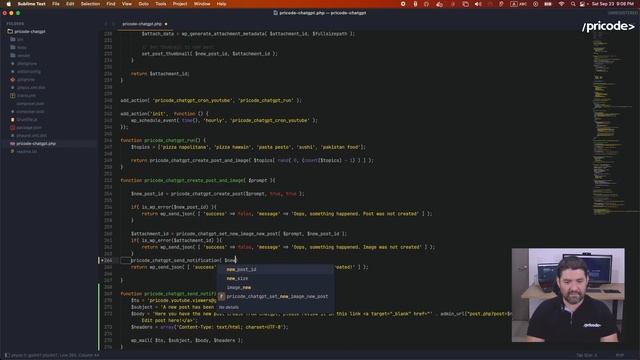Open the .travis.yml file in sidebar
Viewport: 640px width, 360px height.
pyautogui.click(x=27, y=96)
